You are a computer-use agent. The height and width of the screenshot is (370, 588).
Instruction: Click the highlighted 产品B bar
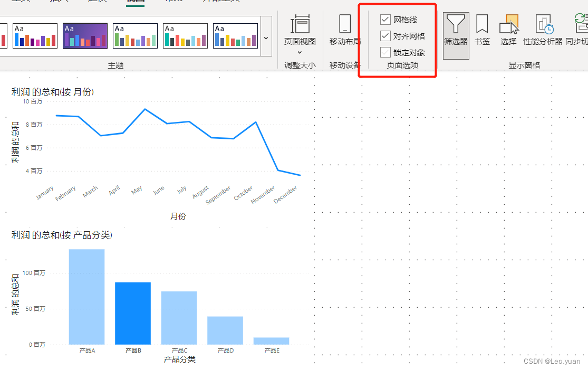(x=133, y=313)
